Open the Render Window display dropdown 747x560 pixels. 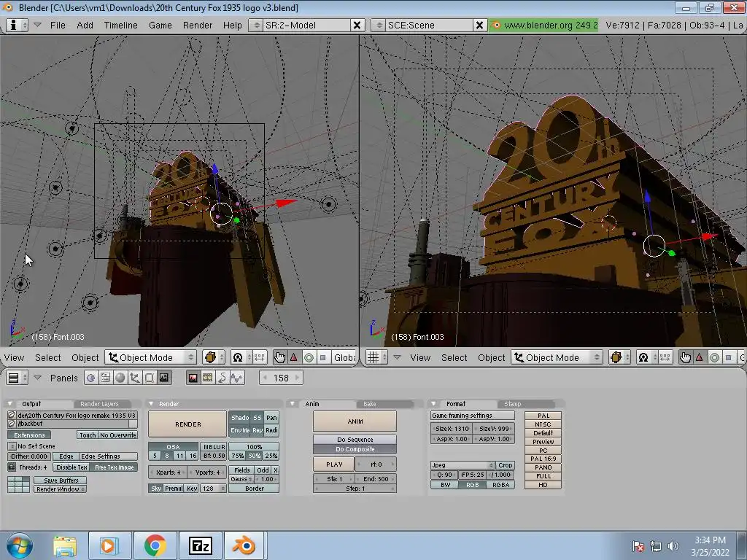tap(60, 489)
